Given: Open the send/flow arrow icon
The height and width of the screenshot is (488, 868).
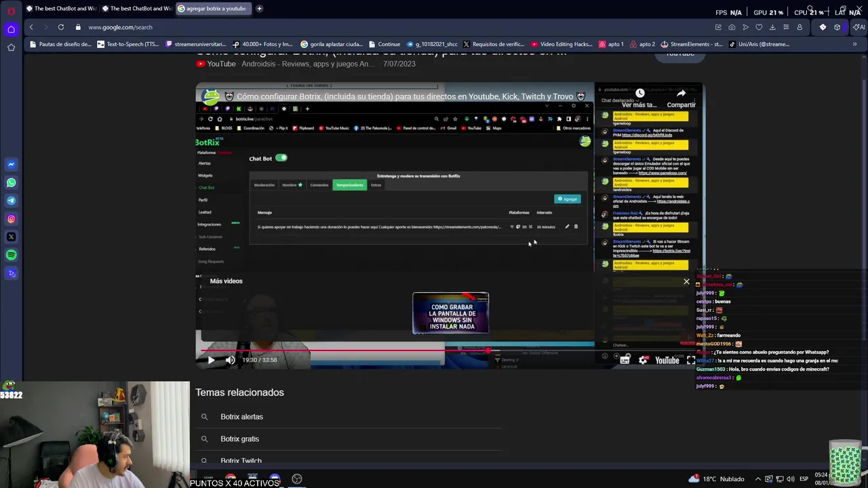Looking at the screenshot, I should pyautogui.click(x=745, y=27).
